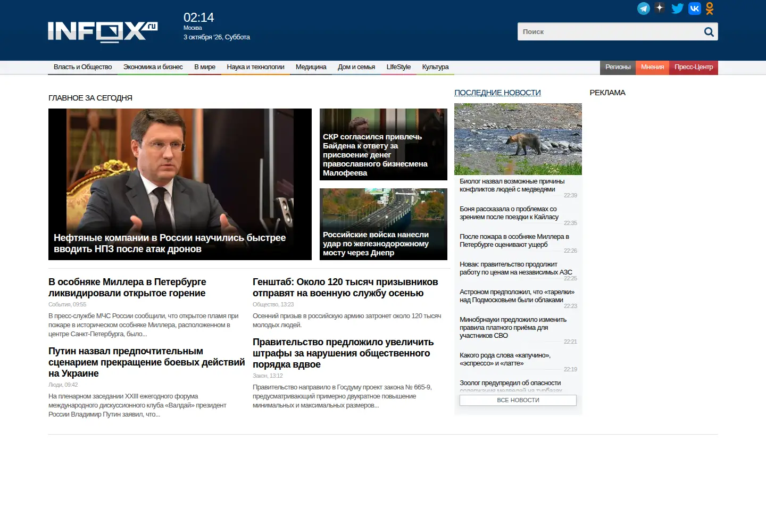Open news on особняк Миллера оценивают ущерб

514,240
